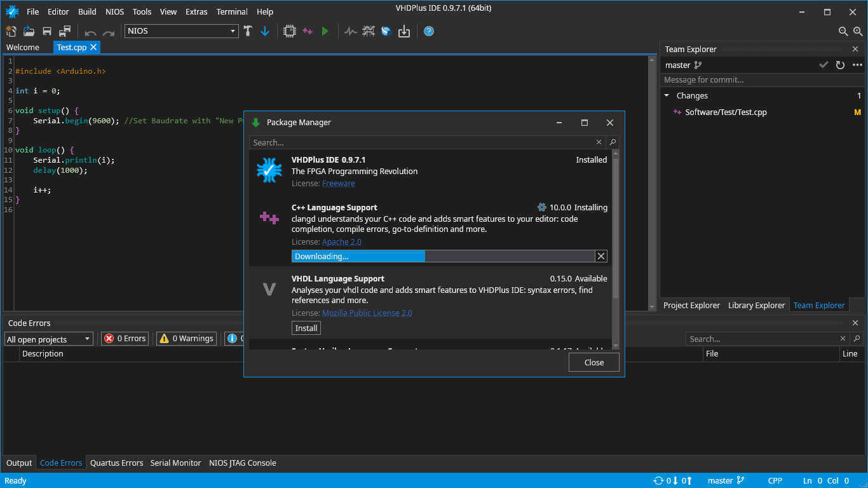
Task: Open help with the blue question mark icon
Action: (429, 30)
